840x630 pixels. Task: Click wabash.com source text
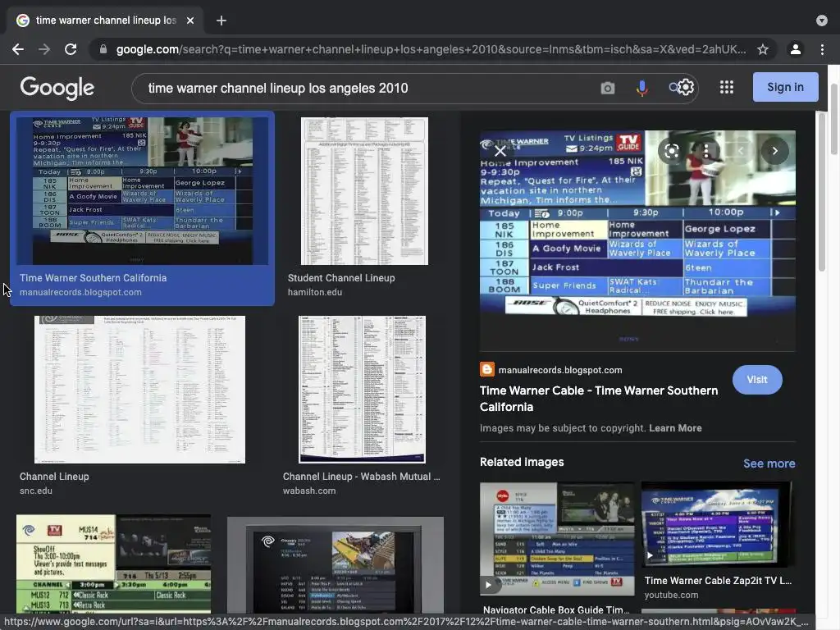click(x=309, y=491)
